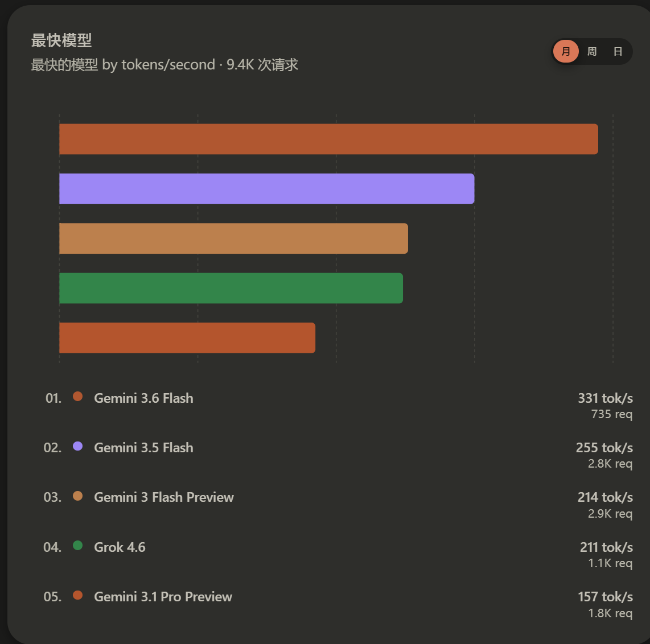Click the tan Gemini 3 Flash Preview bar
Viewport: 650px width, 644px height.
[233, 238]
